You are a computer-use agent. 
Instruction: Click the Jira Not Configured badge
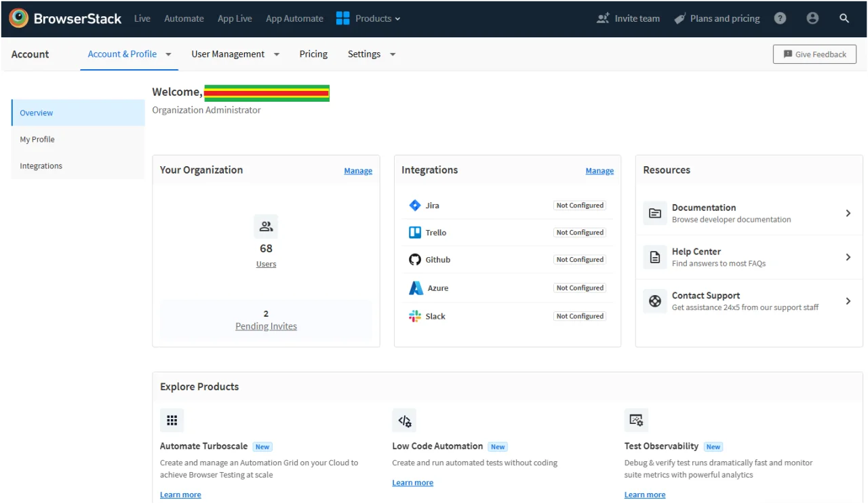tap(580, 206)
